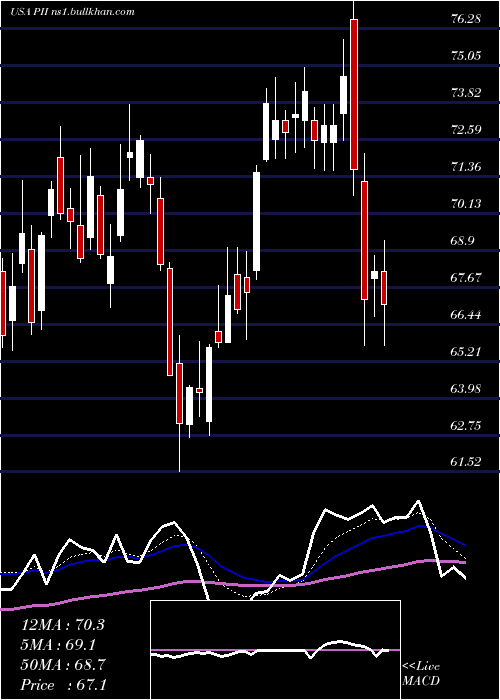Click the USA PH bullkhan.com chart title
The image size is (500, 700).
pos(72,11)
